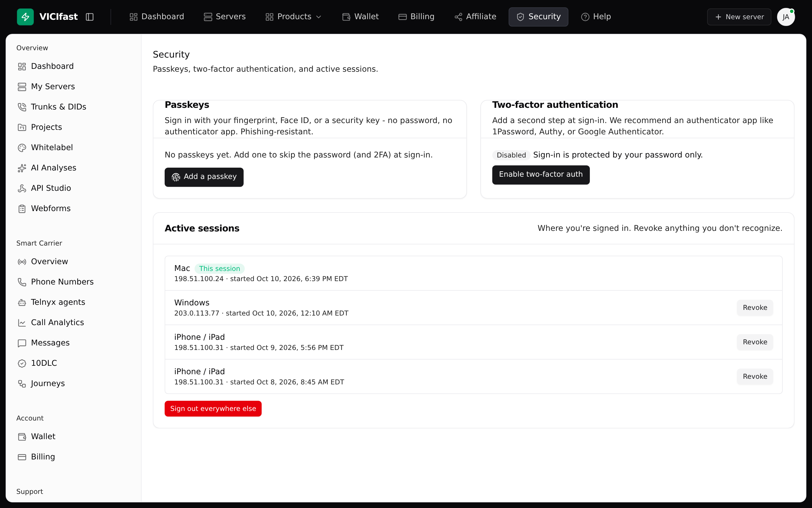Click the VICIfast lightning logo icon
Image resolution: width=812 pixels, height=508 pixels.
(x=25, y=17)
